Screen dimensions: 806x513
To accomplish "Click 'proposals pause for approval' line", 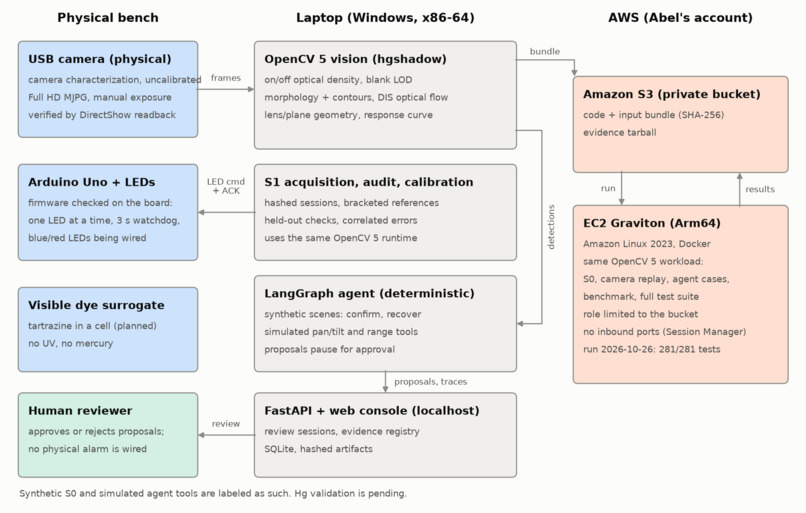I will coord(329,349).
